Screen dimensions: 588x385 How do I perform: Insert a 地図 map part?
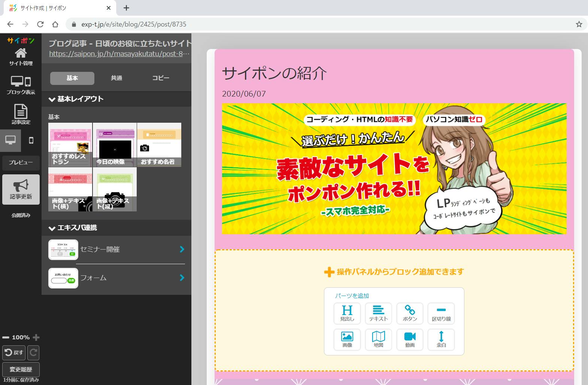pos(378,339)
